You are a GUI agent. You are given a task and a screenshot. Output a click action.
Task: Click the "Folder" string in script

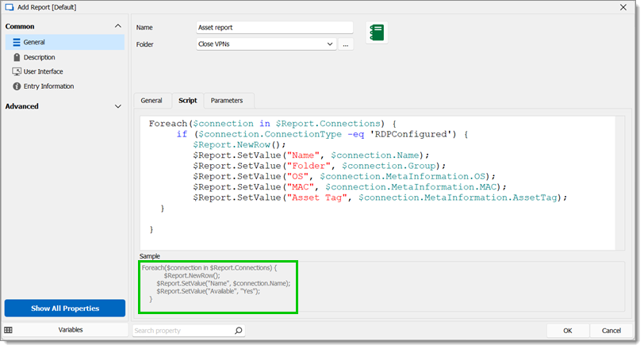tap(309, 166)
